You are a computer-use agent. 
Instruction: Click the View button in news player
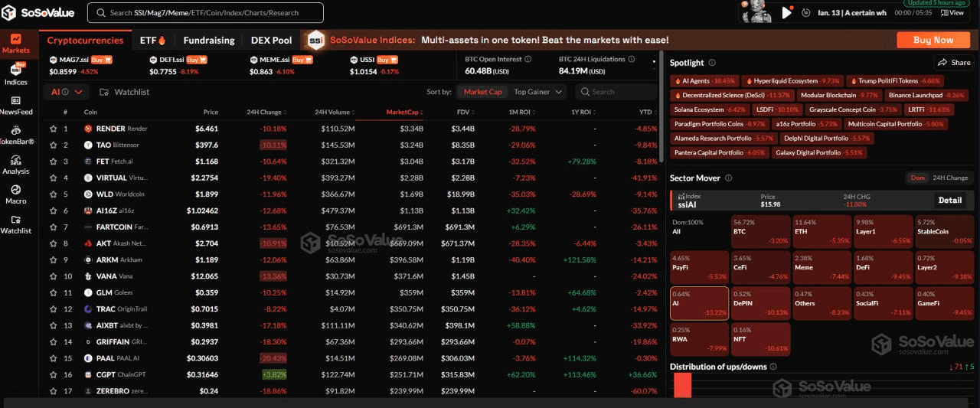(x=953, y=12)
